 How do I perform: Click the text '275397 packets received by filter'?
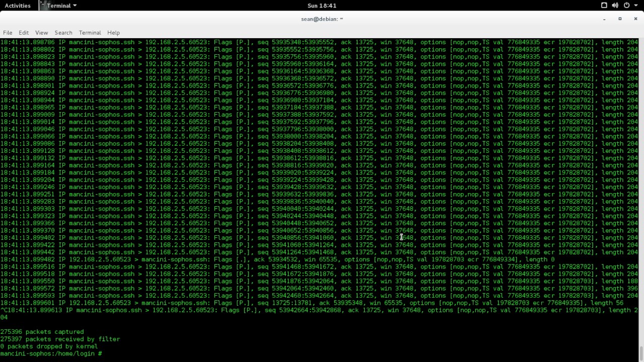point(60,339)
